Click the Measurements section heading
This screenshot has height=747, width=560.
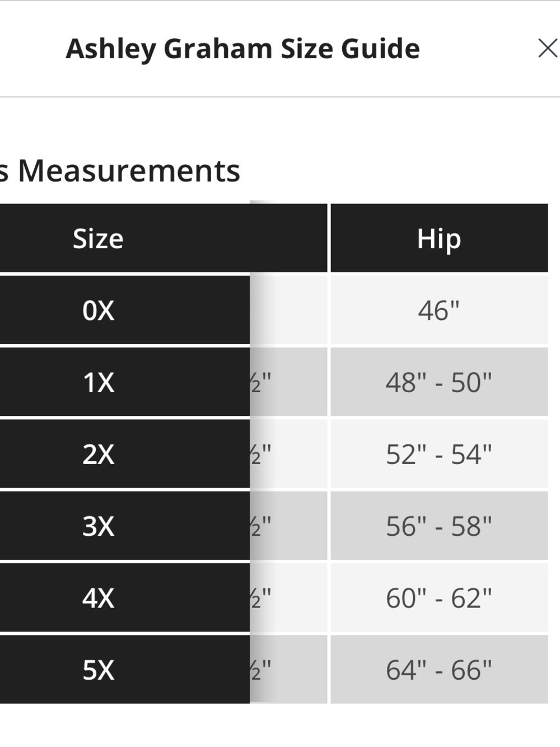click(x=120, y=170)
